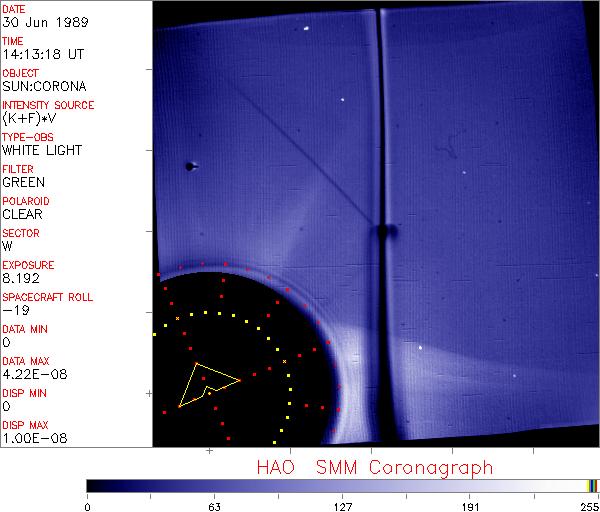
Task: Click the OBJECT label
Action: 20,73
